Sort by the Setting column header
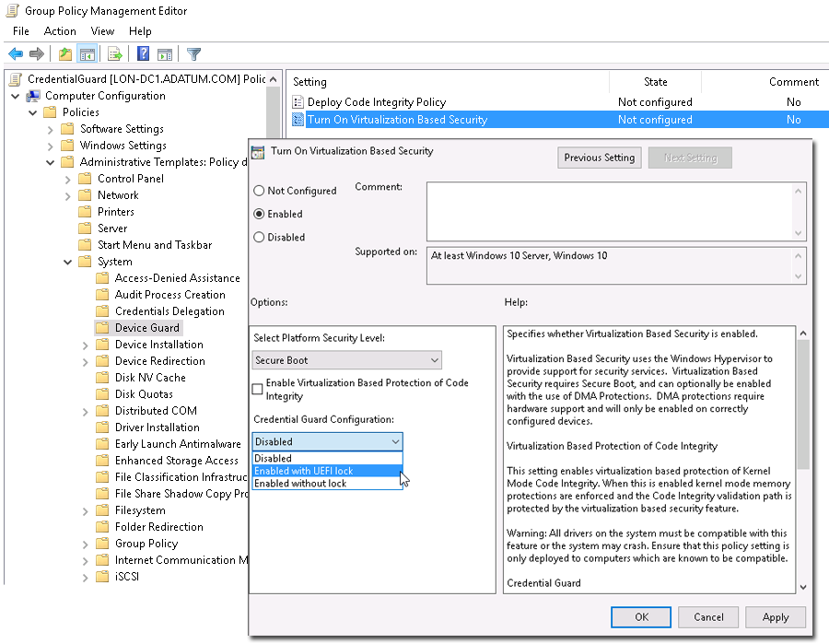 [450, 82]
